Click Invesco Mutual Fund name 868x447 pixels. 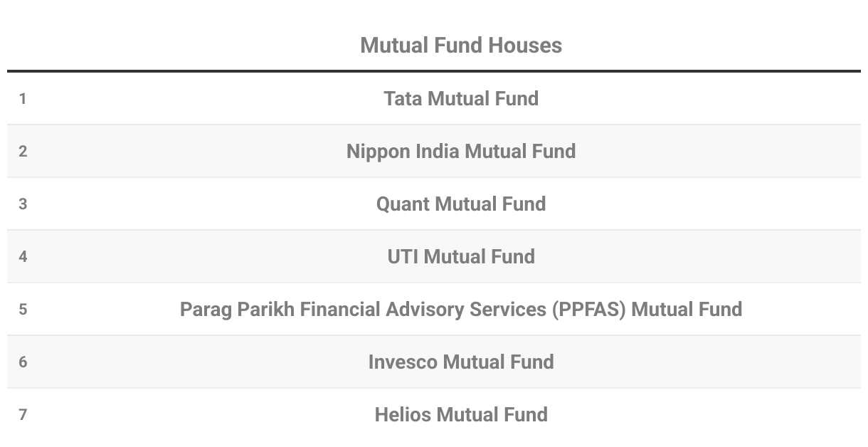(461, 362)
